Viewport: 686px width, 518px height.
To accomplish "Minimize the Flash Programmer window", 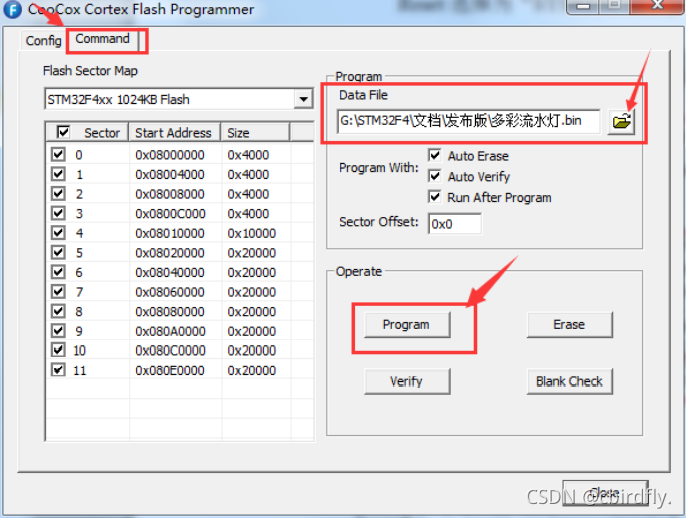I will 583,6.
